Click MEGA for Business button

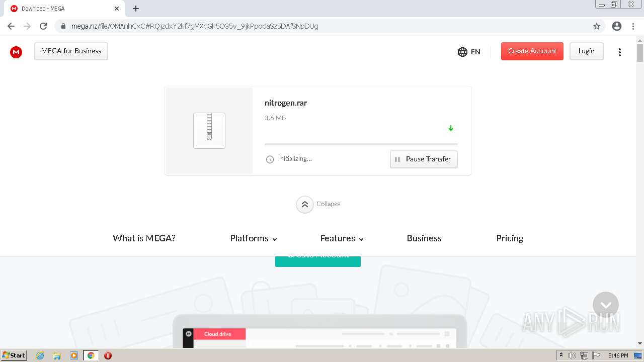(x=71, y=51)
